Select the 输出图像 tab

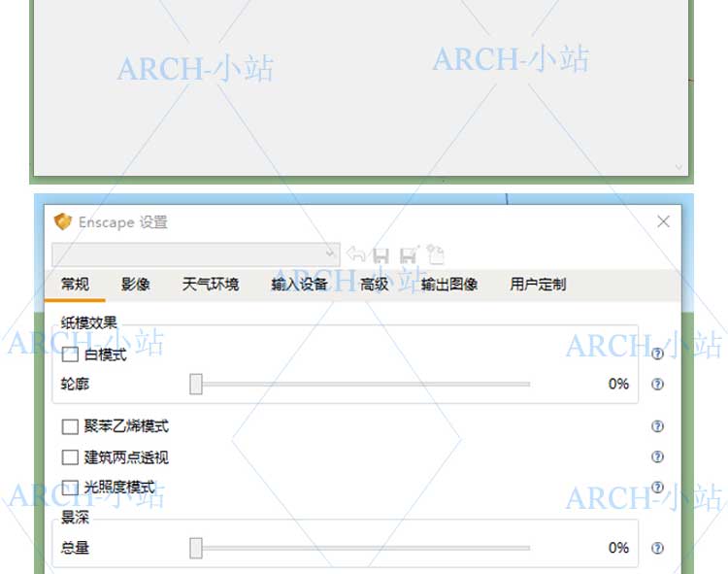pos(448,285)
